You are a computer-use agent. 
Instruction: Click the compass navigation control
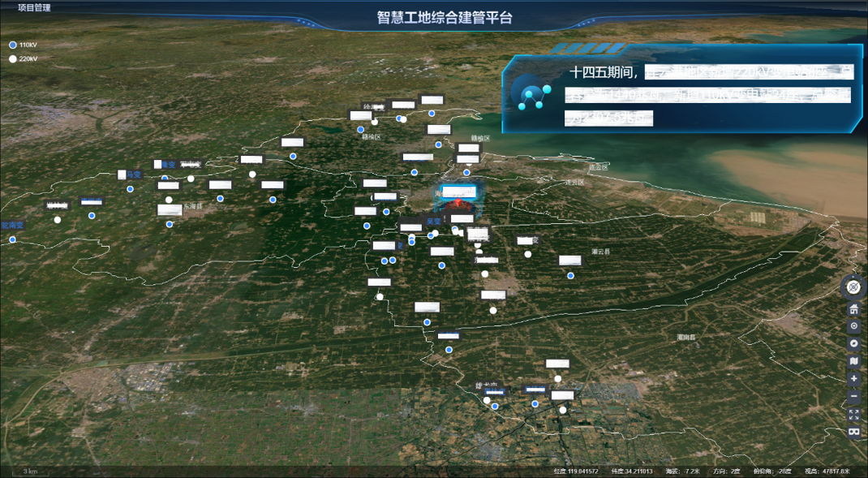853,286
